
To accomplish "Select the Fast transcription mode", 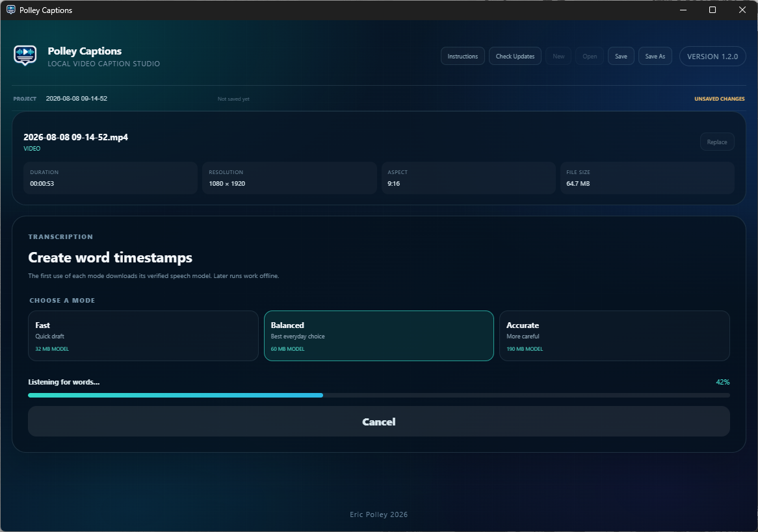I will coord(143,336).
